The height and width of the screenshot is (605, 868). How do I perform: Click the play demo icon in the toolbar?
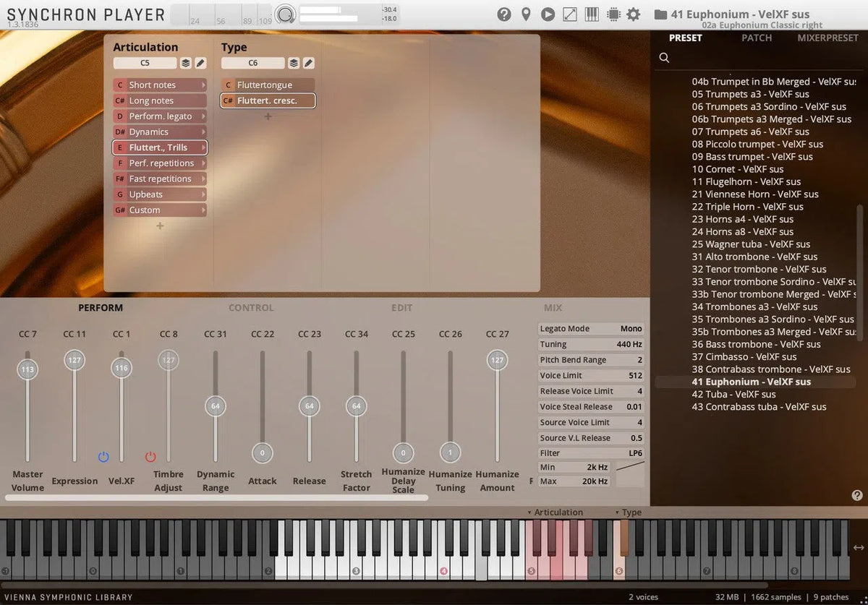[548, 14]
